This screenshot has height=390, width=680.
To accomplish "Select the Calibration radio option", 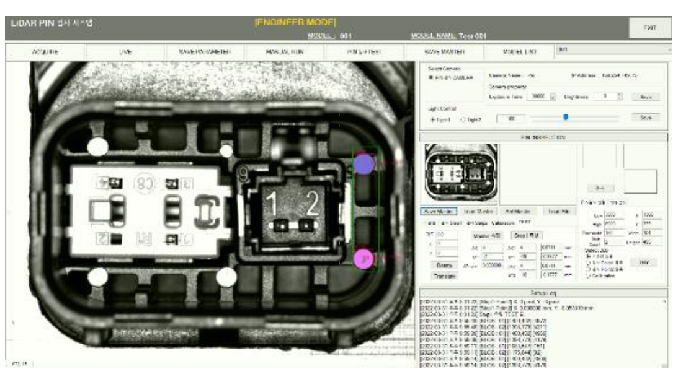I will point(589,275).
